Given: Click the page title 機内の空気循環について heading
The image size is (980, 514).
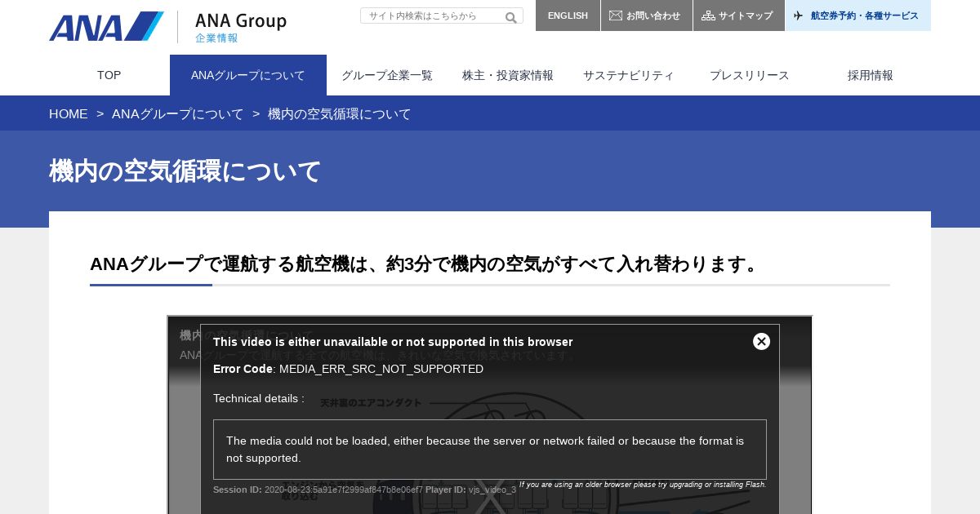Looking at the screenshot, I should 185,171.
